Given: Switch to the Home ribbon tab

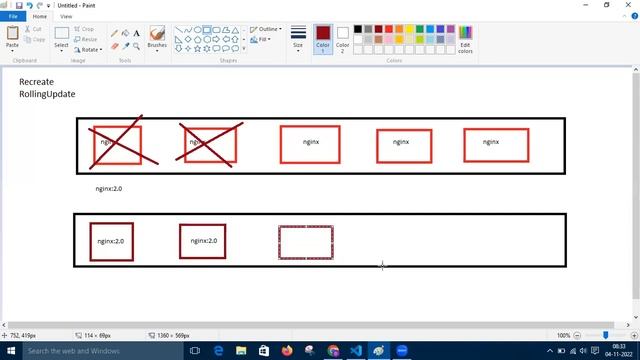Looking at the screenshot, I should [40, 16].
